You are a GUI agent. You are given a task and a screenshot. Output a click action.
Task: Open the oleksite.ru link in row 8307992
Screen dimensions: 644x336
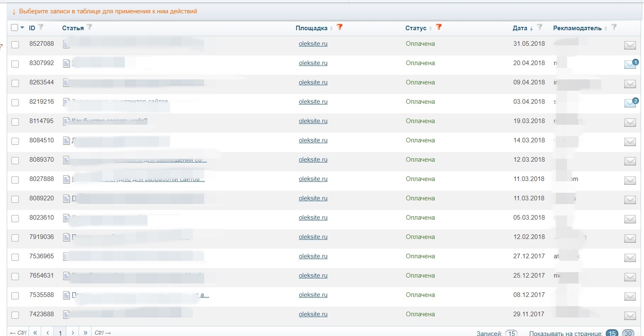pos(313,63)
